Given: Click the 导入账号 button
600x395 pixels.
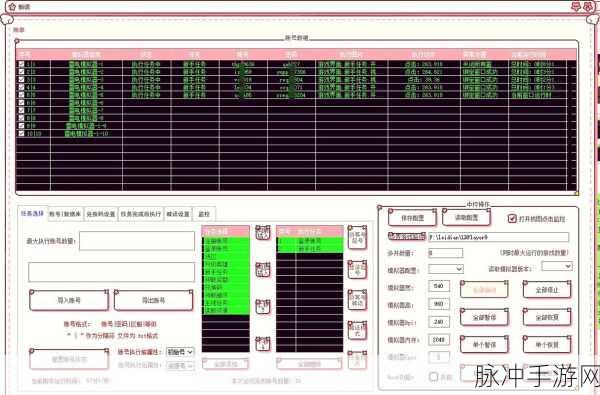Looking at the screenshot, I should (69, 300).
